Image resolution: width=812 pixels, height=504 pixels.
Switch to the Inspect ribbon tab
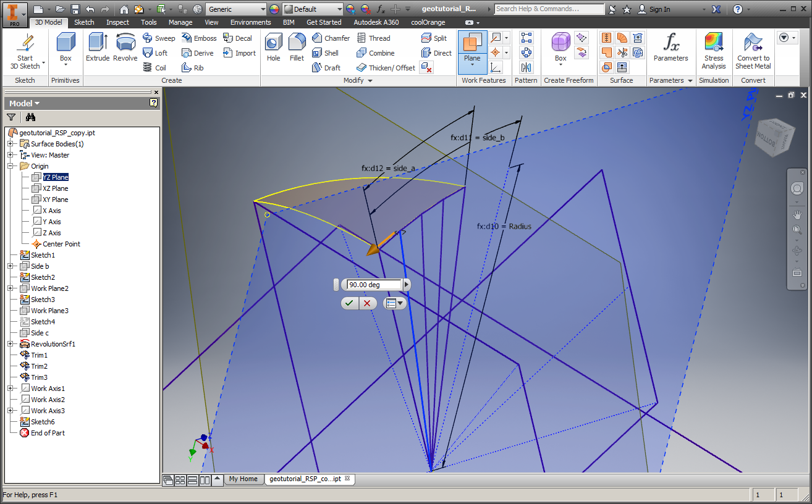coord(117,22)
